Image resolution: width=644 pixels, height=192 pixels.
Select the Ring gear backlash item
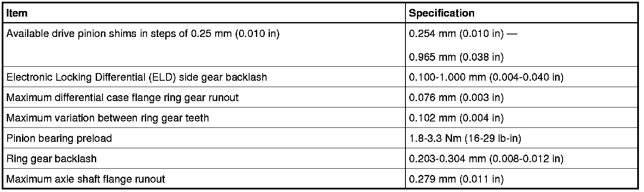pyautogui.click(x=51, y=159)
